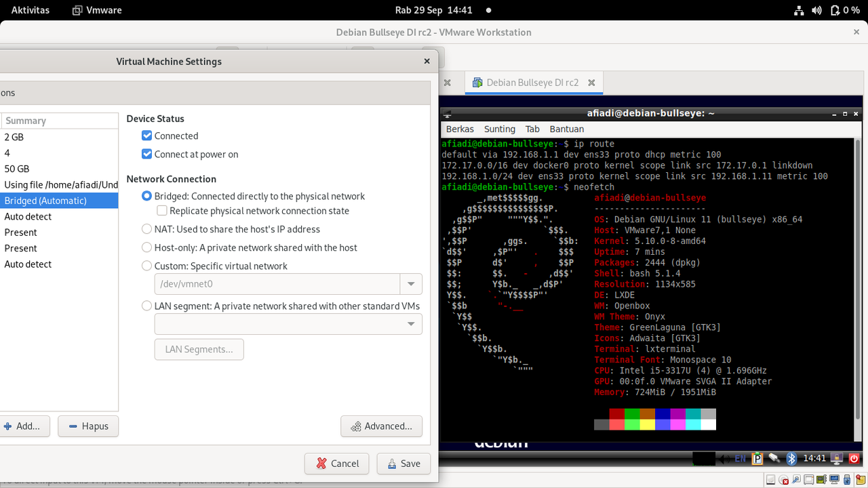Viewport: 868px width, 488px height.
Task: Click the clock Rab 29 Sep 14:41
Action: point(433,10)
